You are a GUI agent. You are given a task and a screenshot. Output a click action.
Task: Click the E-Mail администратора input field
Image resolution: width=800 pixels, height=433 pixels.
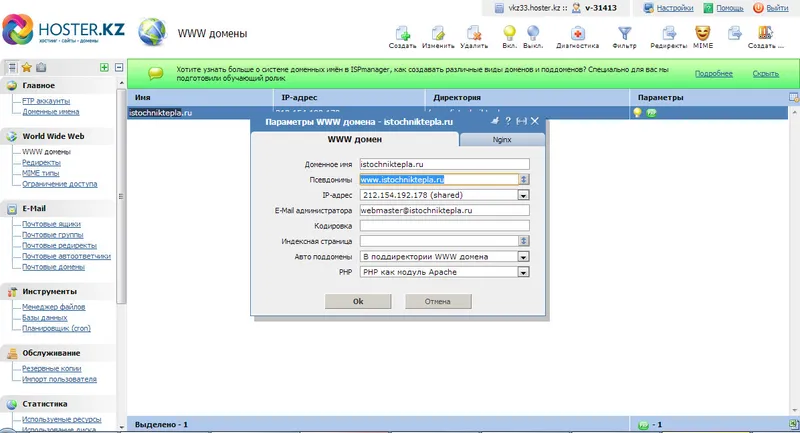click(x=444, y=210)
